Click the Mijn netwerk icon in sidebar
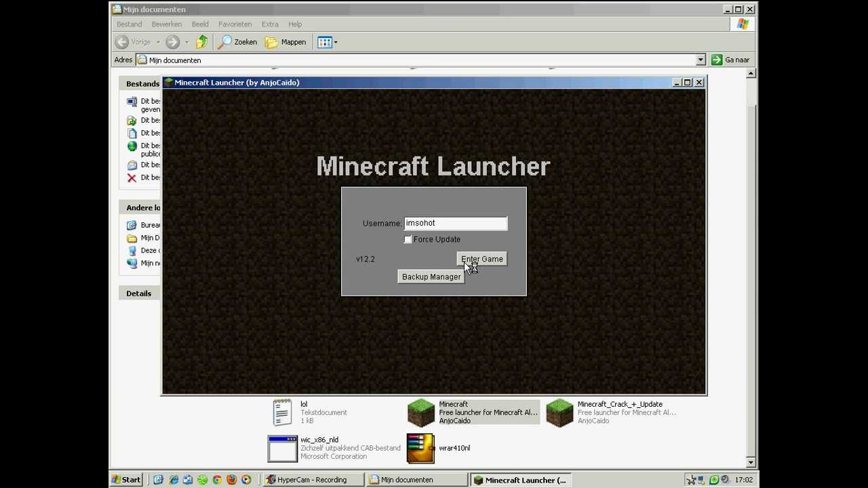 coord(132,264)
